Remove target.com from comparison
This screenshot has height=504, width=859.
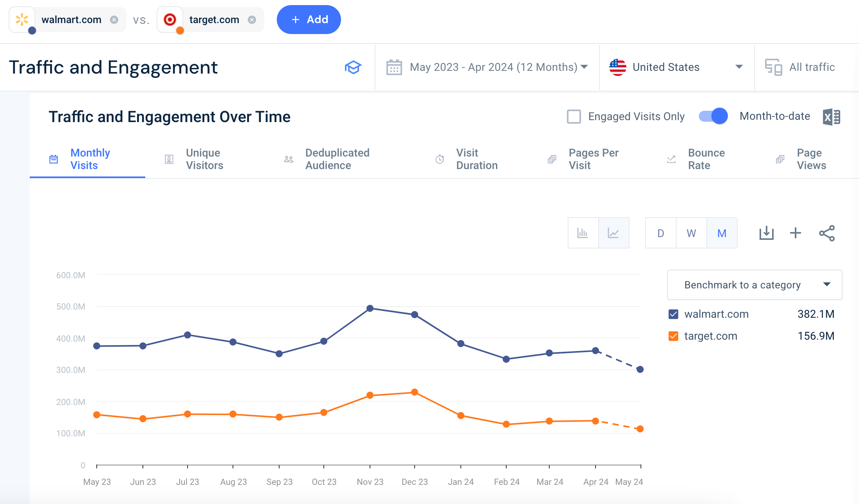point(252,20)
